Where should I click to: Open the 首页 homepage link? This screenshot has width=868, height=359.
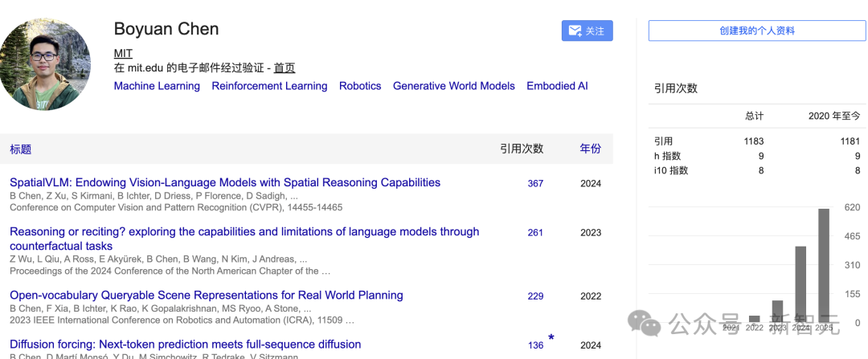[285, 68]
